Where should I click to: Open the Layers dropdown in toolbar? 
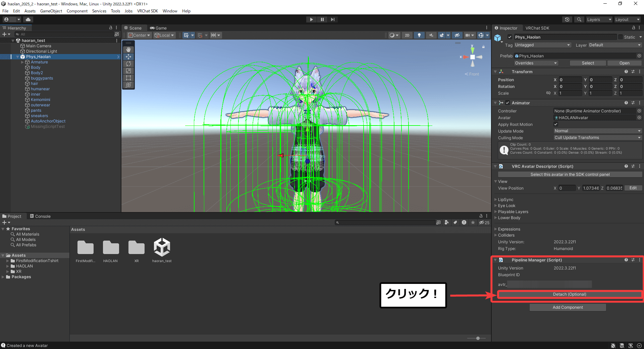point(599,19)
